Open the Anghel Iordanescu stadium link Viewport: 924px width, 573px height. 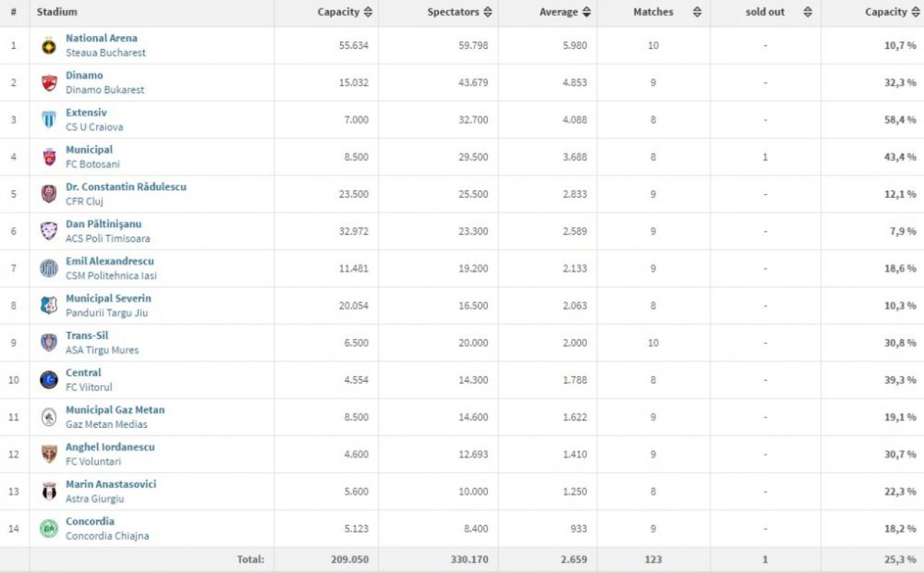pyautogui.click(x=110, y=447)
